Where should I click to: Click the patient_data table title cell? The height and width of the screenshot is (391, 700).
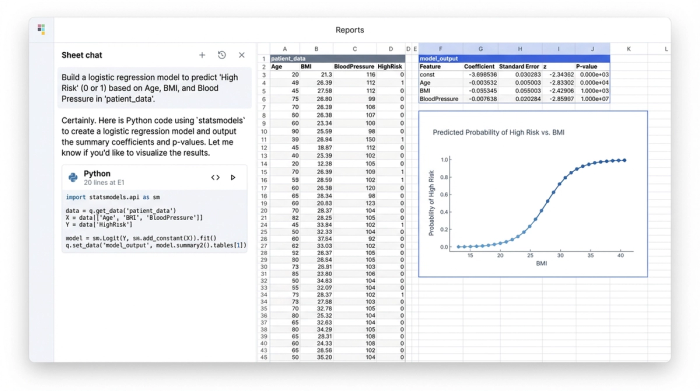(338, 58)
